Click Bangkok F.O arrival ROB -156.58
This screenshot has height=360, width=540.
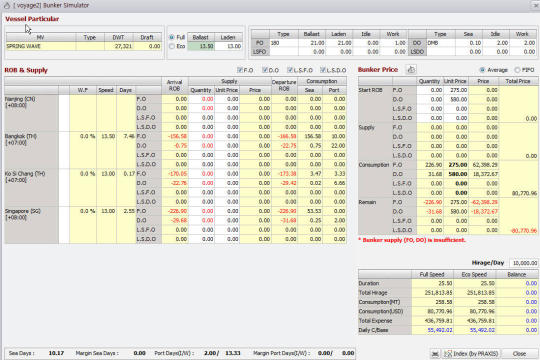[175, 136]
